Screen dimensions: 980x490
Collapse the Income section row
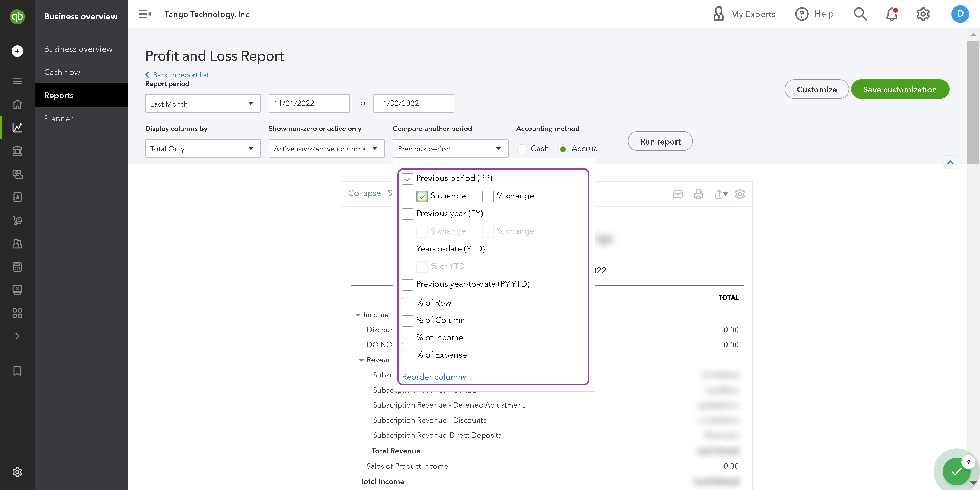click(358, 315)
